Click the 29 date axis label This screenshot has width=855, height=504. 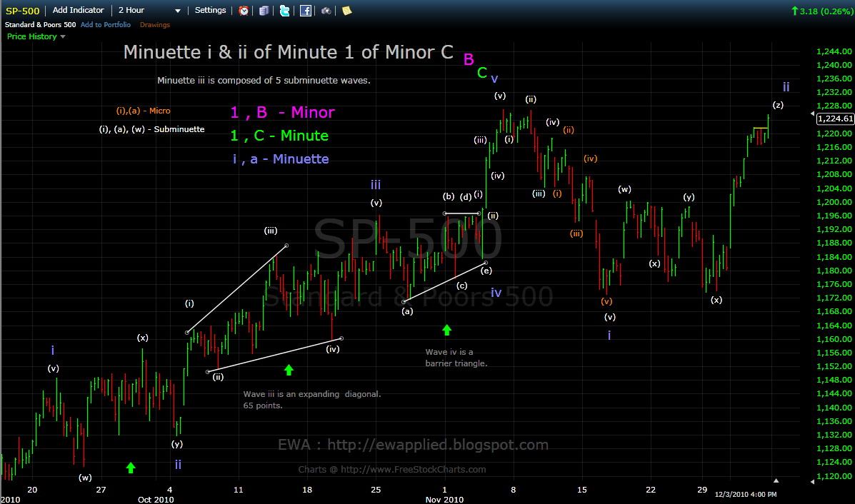pyautogui.click(x=701, y=490)
